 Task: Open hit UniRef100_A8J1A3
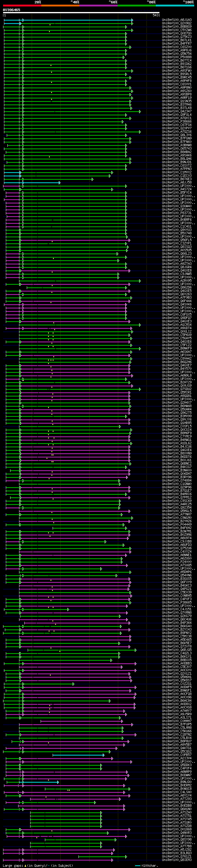[177, 20]
